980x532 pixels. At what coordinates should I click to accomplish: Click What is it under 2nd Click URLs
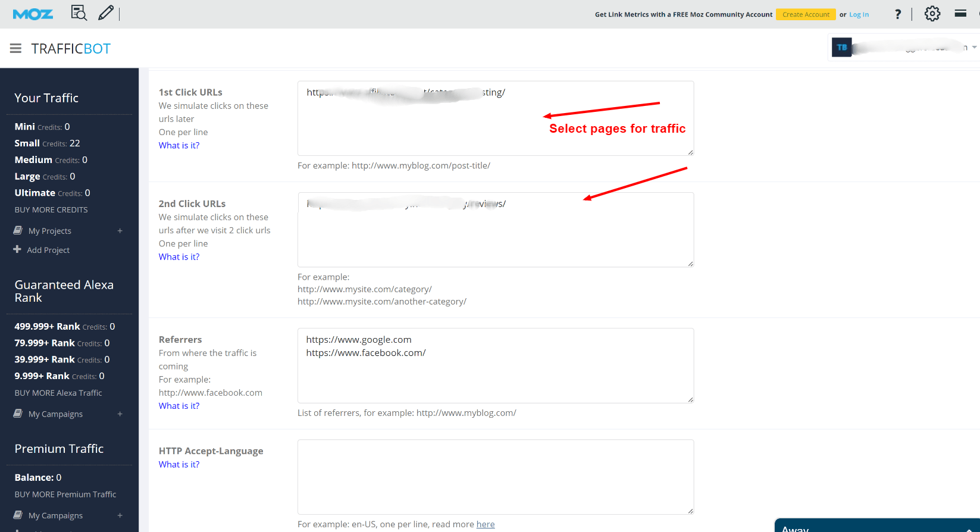179,256
